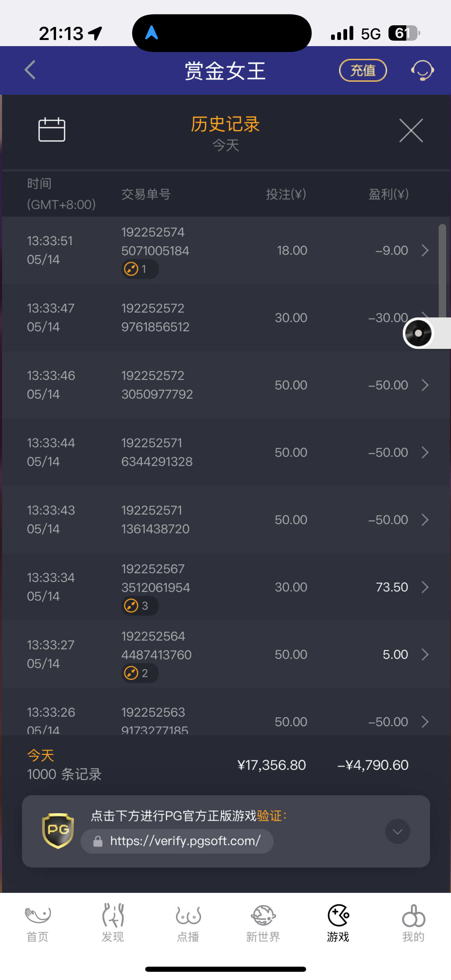451x980 pixels.
Task: Open the calendar date picker
Action: [52, 130]
